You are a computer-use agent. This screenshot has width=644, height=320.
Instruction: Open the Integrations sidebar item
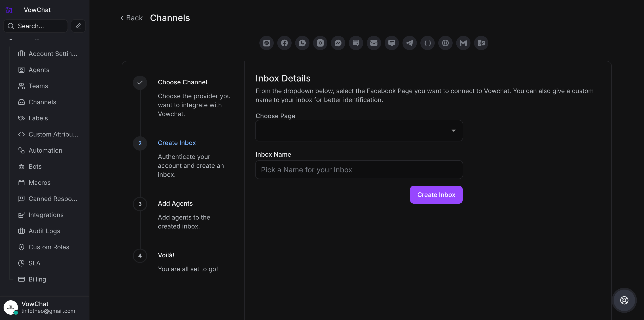(46, 215)
